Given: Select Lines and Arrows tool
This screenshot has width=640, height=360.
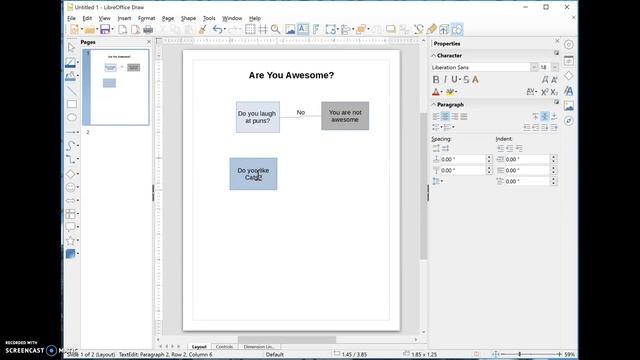Looking at the screenshot, I should click(71, 132).
